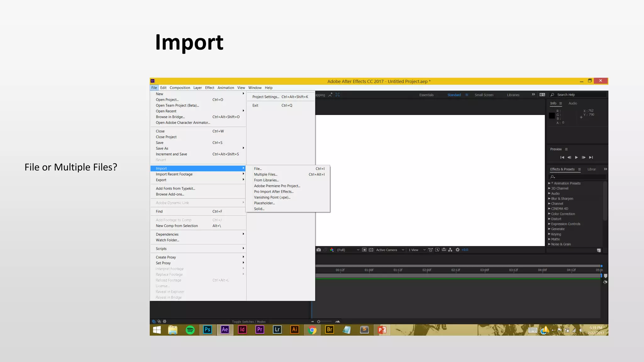644x362 pixels.
Task: Open the Import Recent Footage submenu
Action: [x=198, y=174]
